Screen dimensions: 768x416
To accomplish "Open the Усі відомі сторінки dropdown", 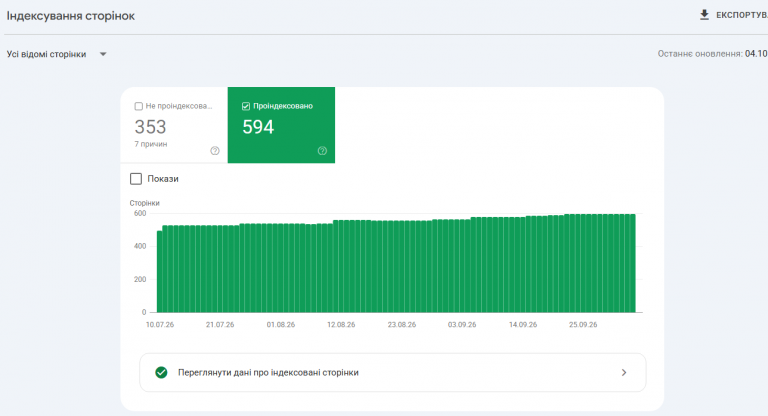I will coord(57,54).
